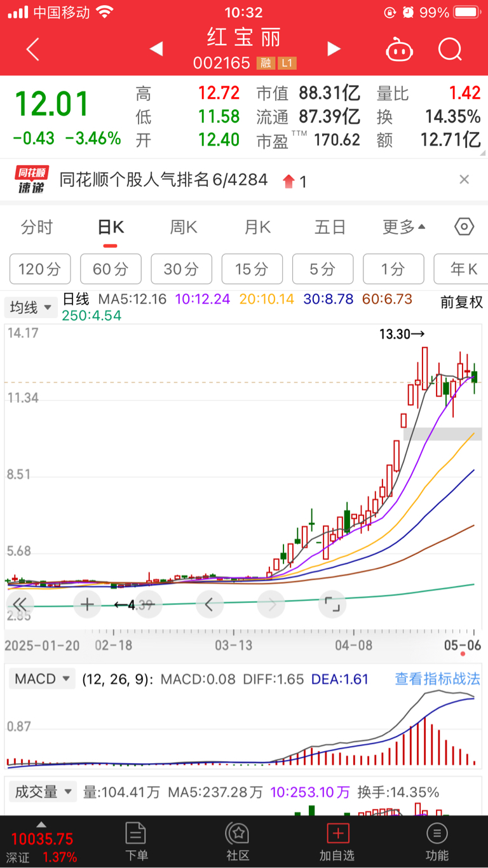This screenshot has height=868, width=488.
Task: Close the 同花顺速递 banner
Action: 464,180
